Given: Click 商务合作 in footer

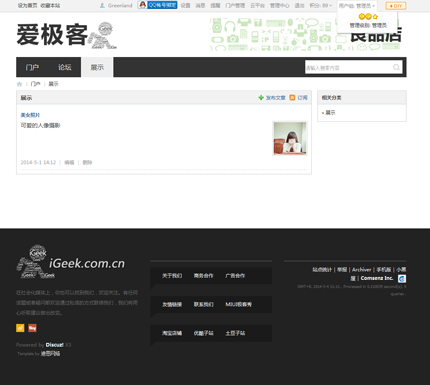Looking at the screenshot, I should click(204, 276).
